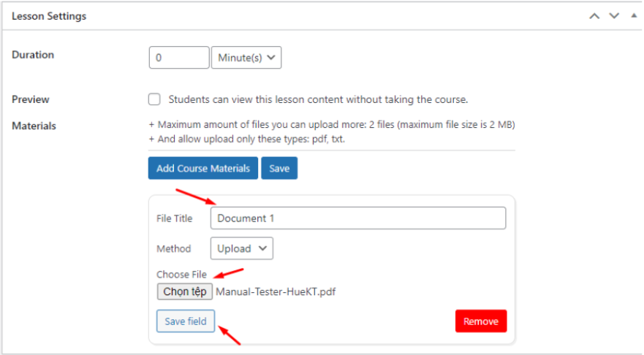Click the Duration label
Image resolution: width=644 pixels, height=355 pixels.
[x=33, y=55]
